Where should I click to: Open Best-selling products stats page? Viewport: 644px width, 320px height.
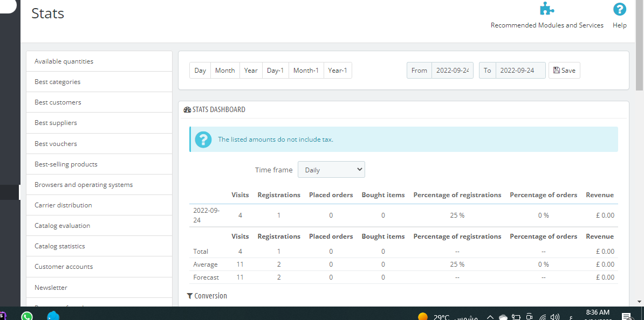[99, 164]
